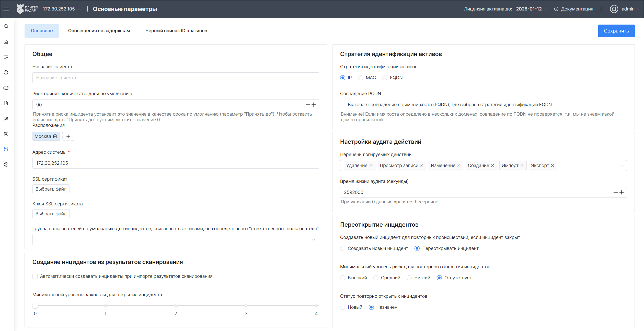644x331 pixels.
Task: Open the hamburger menu icon
Action: click(x=6, y=9)
